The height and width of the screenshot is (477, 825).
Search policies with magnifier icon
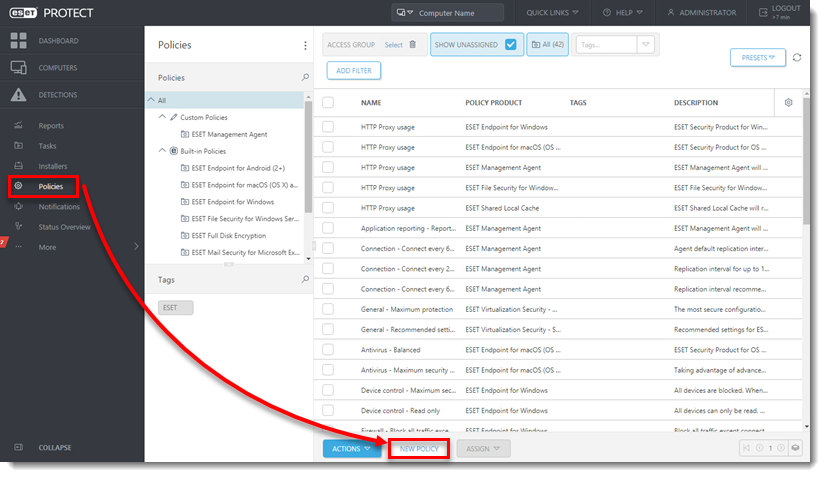coord(305,77)
